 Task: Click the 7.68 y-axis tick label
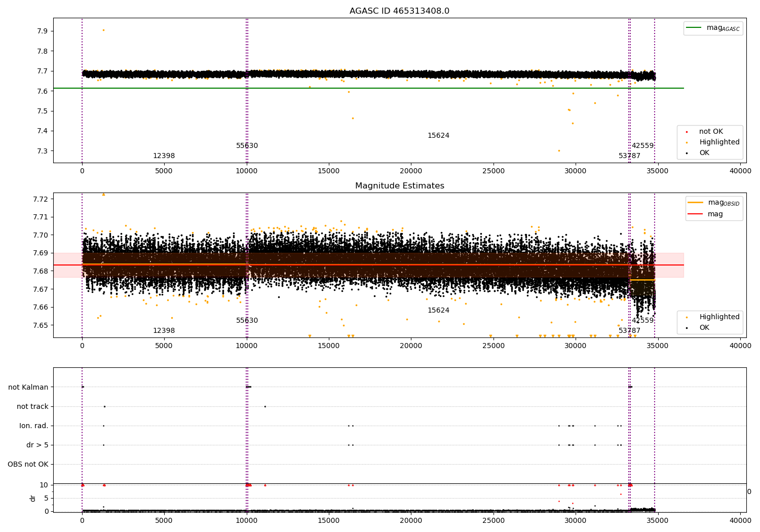point(41,271)
